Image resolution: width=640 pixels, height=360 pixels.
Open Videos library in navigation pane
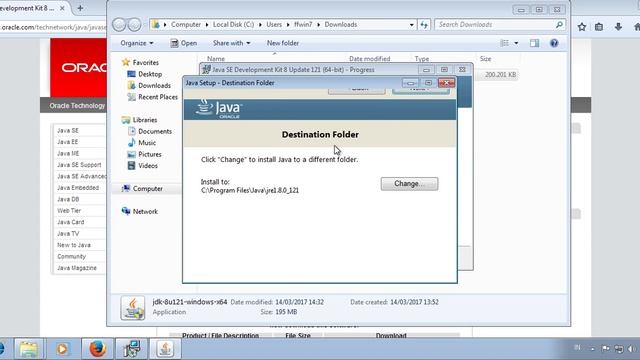click(x=147, y=165)
